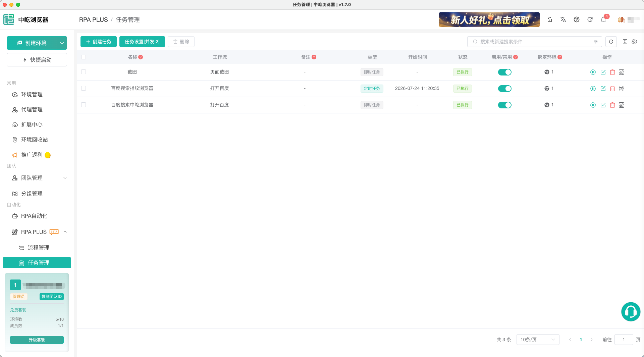Open the 10条/页 page size dropdown
The height and width of the screenshot is (357, 644).
point(538,340)
